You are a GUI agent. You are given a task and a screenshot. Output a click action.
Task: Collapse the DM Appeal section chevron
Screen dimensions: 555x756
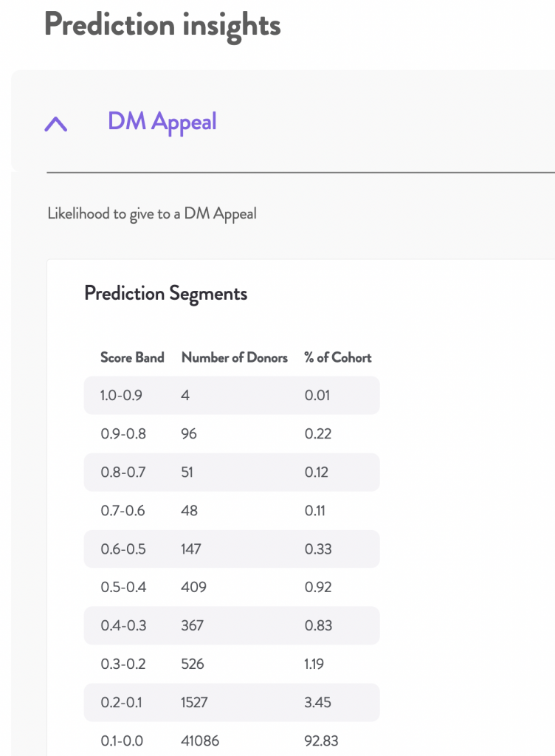tap(56, 124)
